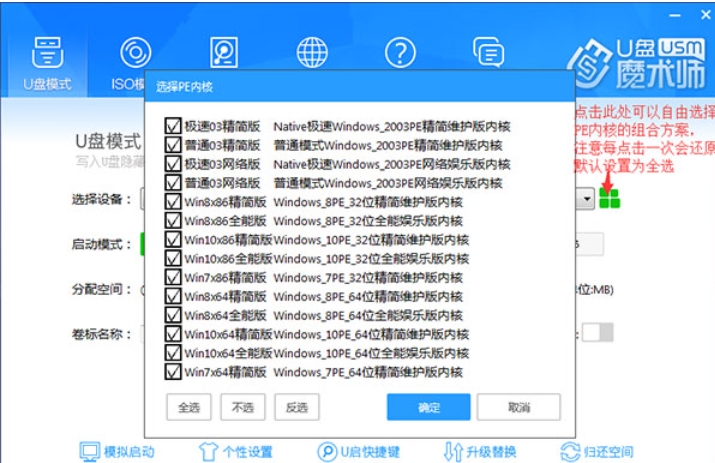Select U盘模式 tab label

(x=47, y=84)
